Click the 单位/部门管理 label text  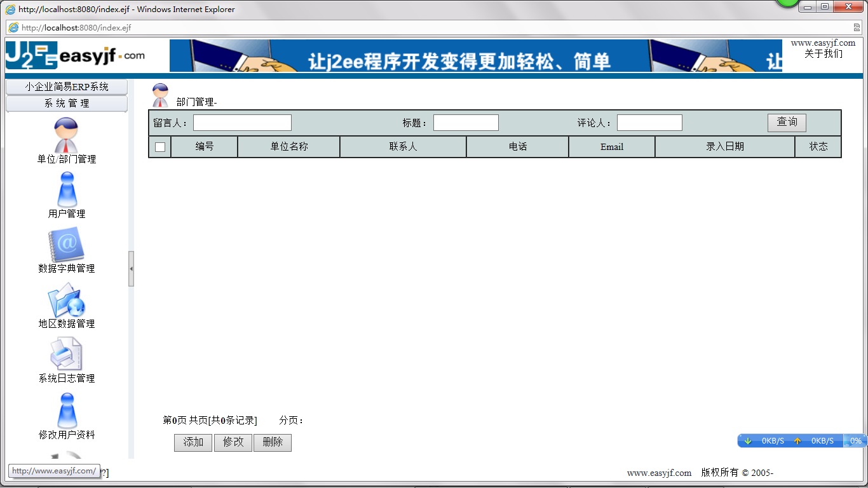(67, 159)
